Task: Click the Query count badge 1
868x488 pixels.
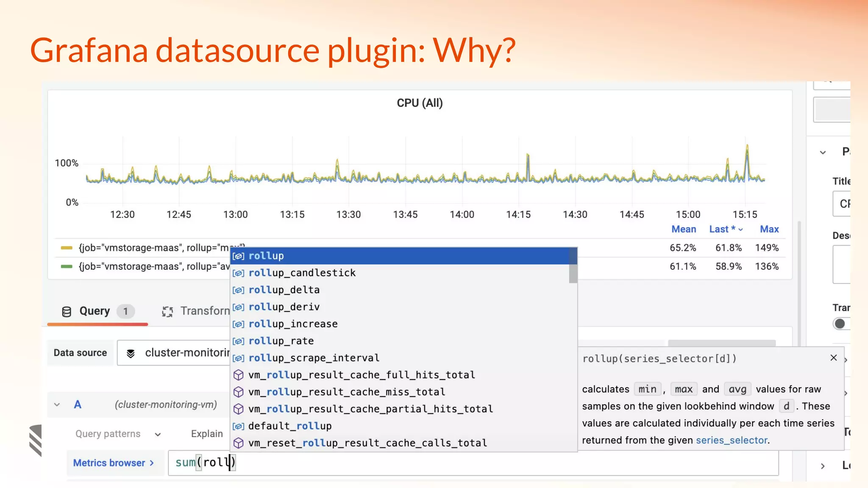Action: click(x=125, y=312)
